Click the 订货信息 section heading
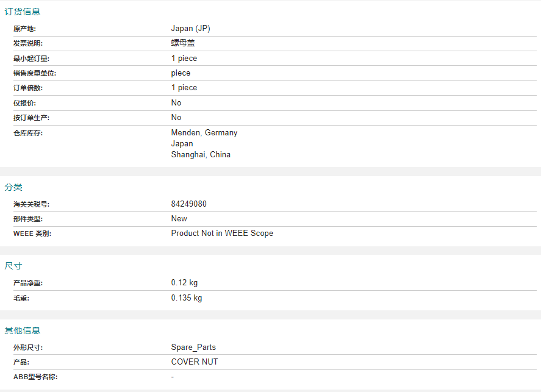Screen dimensions: 541x392 tap(23, 12)
